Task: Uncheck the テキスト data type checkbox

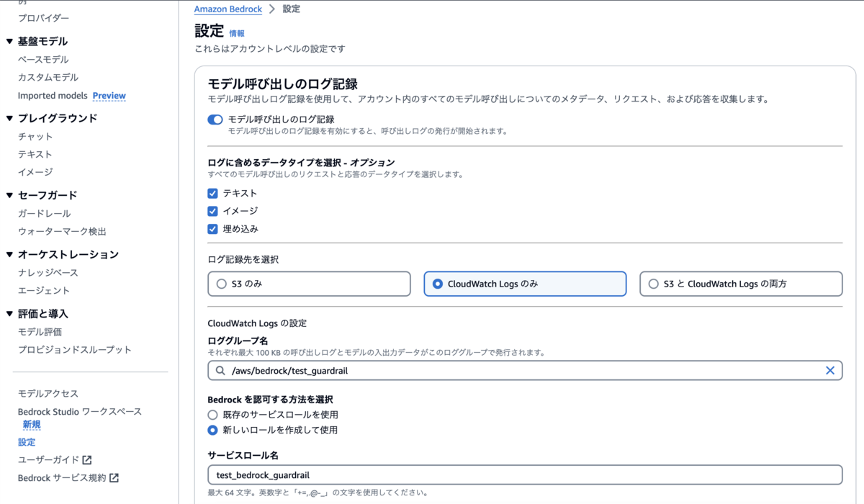Action: click(212, 193)
